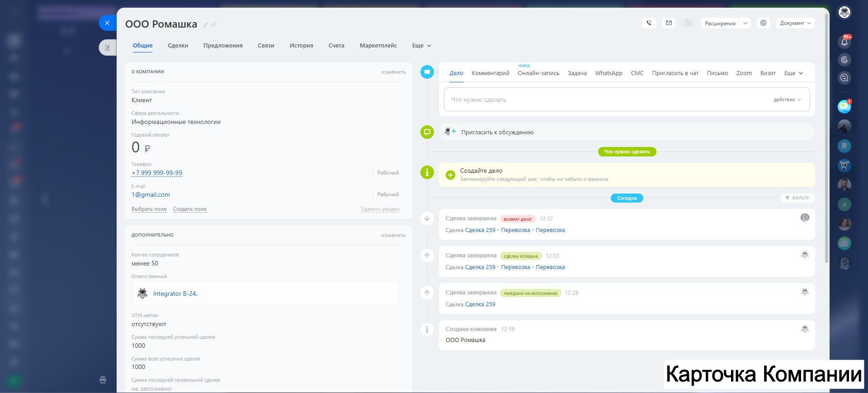
Task: Click the phone number +7 999 999-99-99
Action: (x=157, y=173)
